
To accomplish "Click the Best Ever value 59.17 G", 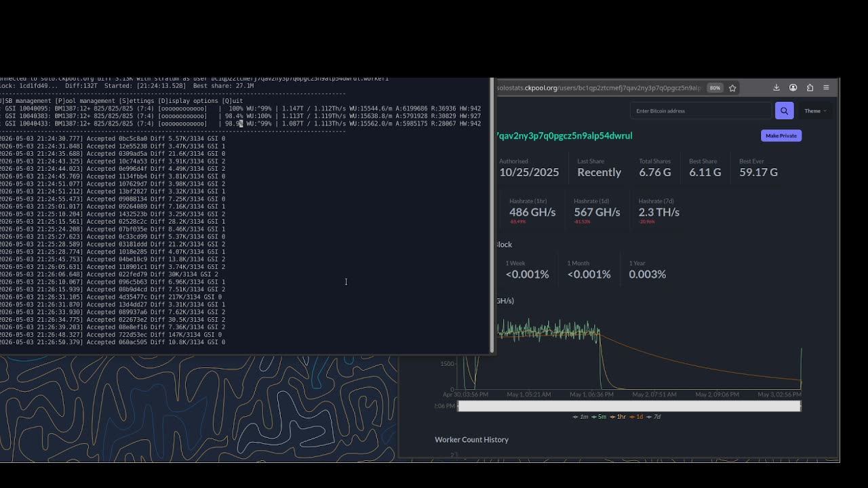I will (x=758, y=172).
